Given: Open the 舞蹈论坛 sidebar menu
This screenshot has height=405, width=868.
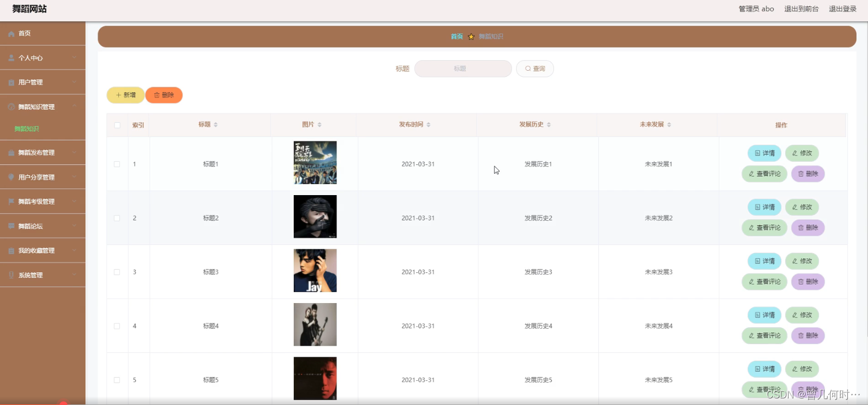Looking at the screenshot, I should pyautogui.click(x=43, y=226).
